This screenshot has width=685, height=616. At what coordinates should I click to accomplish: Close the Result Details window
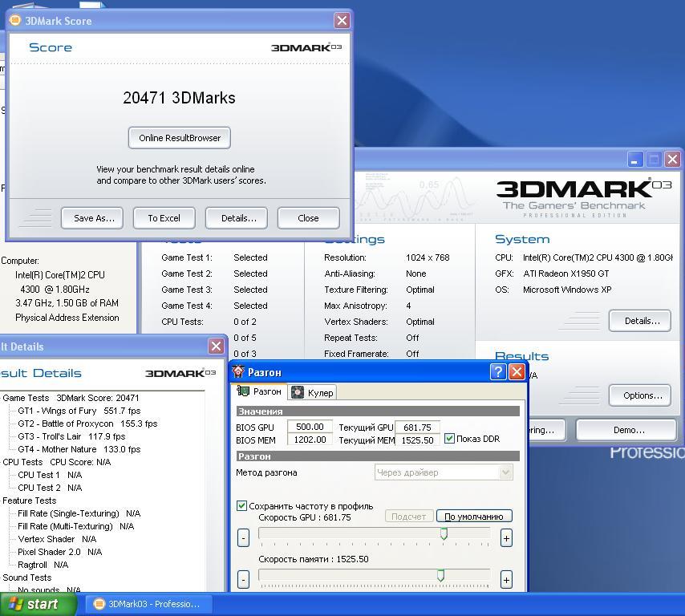(216, 346)
